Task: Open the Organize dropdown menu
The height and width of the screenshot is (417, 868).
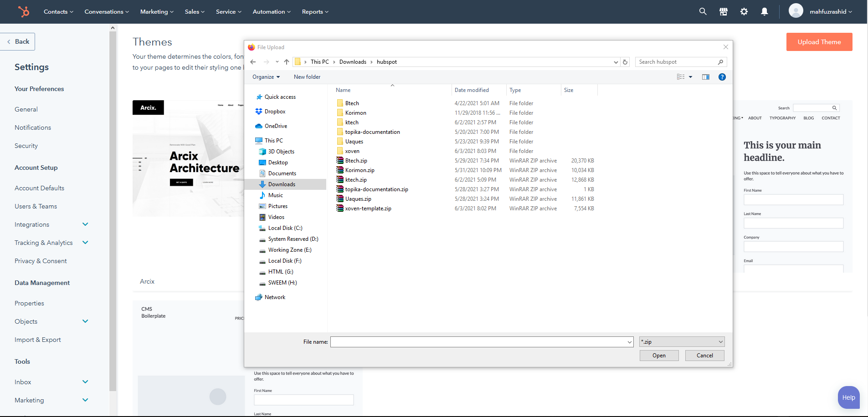Action: tap(266, 77)
